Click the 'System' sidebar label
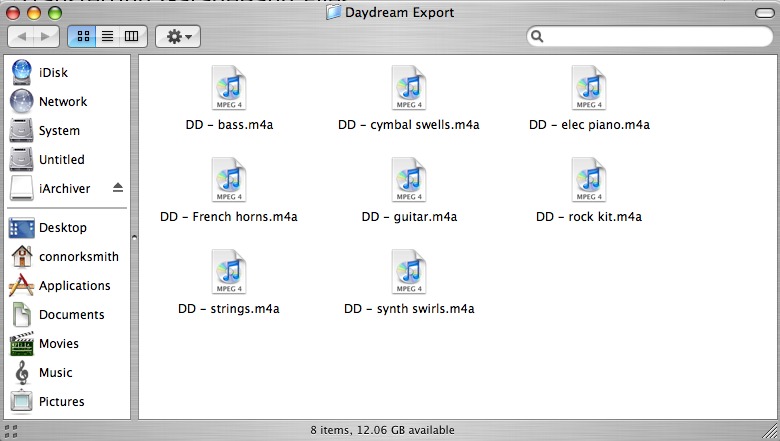This screenshot has height=441, width=780. 59,131
